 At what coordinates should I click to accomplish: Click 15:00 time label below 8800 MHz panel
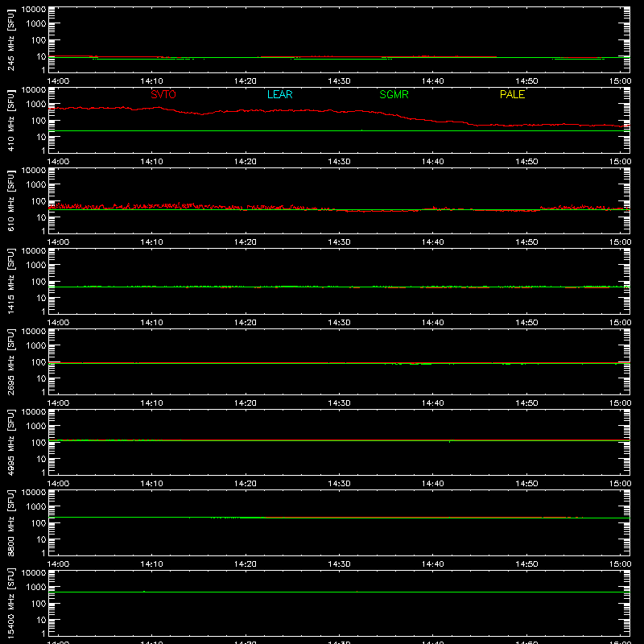pos(620,564)
